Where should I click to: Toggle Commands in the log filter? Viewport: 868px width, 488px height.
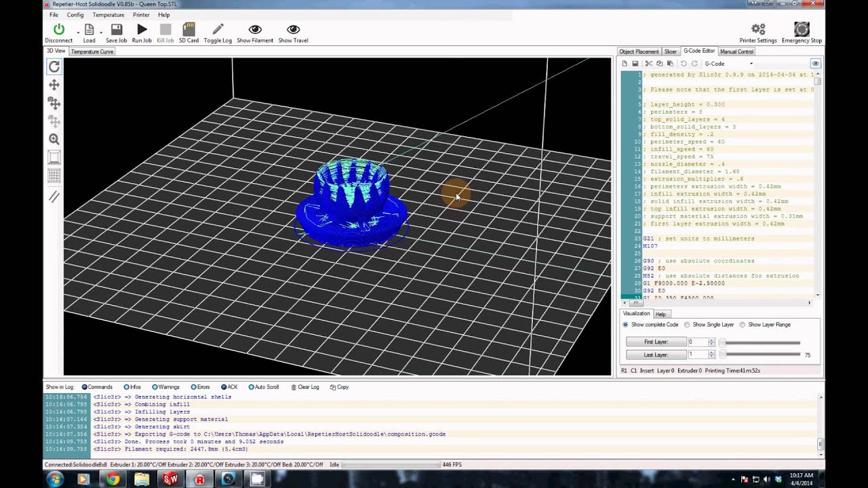(97, 387)
